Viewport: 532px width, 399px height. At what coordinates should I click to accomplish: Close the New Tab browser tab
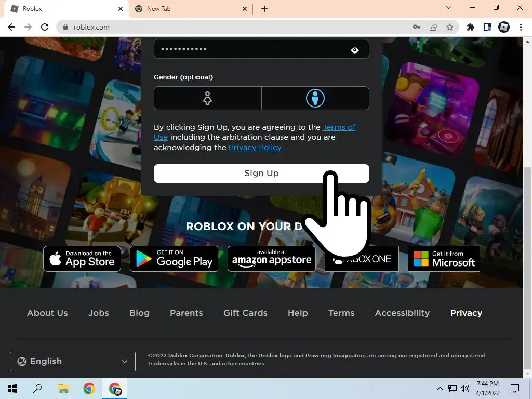point(245,9)
